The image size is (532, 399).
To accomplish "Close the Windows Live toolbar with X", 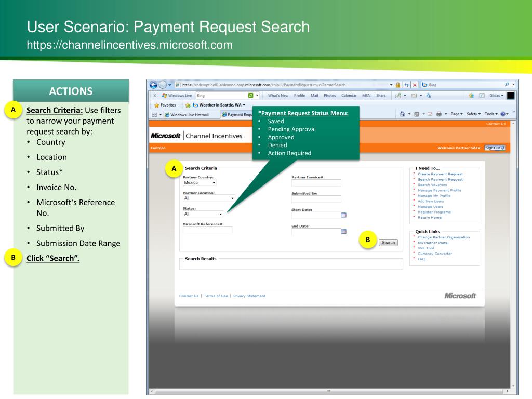I will pyautogui.click(x=154, y=96).
